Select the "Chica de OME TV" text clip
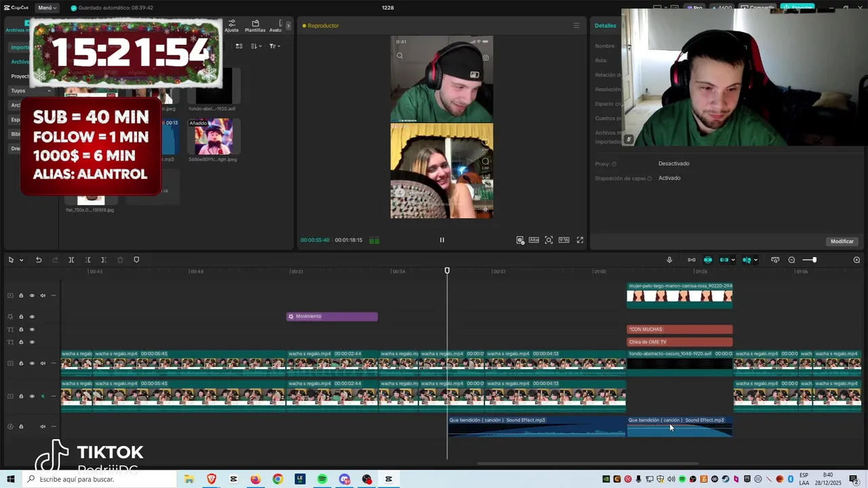 679,342
